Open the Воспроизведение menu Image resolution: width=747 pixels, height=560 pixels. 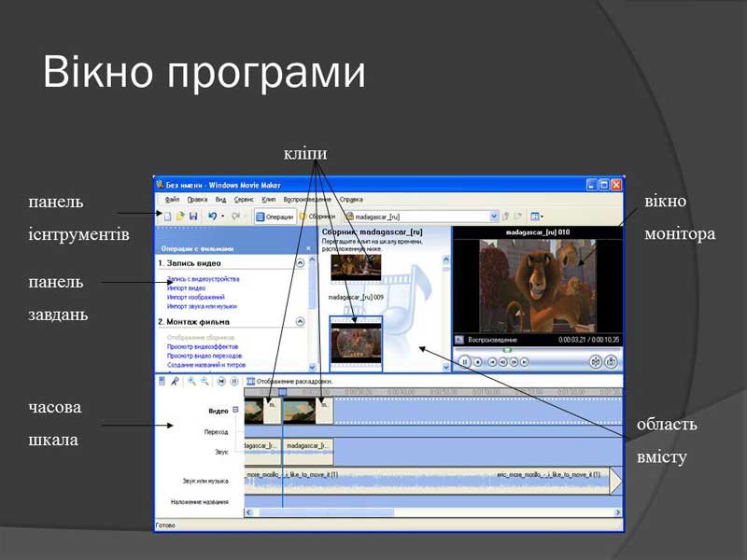(x=307, y=200)
